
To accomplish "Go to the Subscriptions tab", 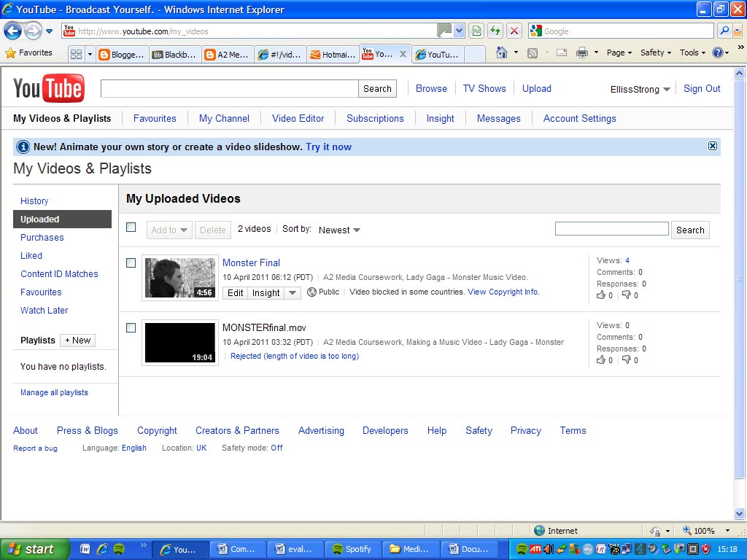I will point(375,119).
